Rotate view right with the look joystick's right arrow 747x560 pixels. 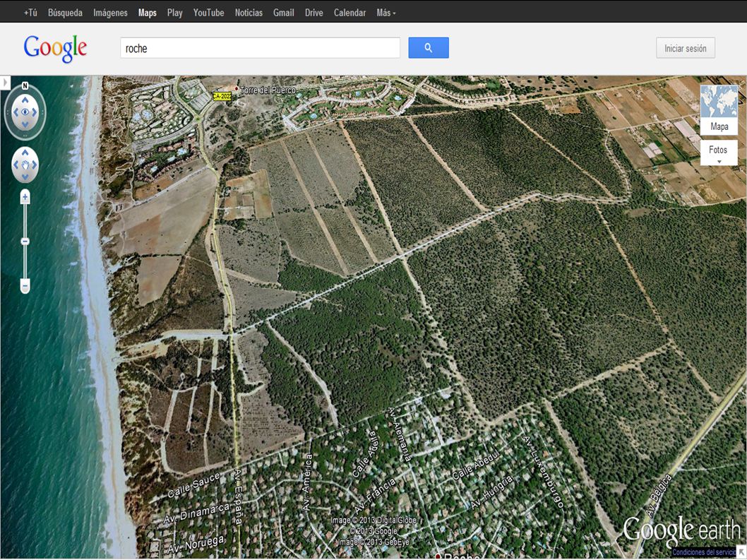[35, 112]
